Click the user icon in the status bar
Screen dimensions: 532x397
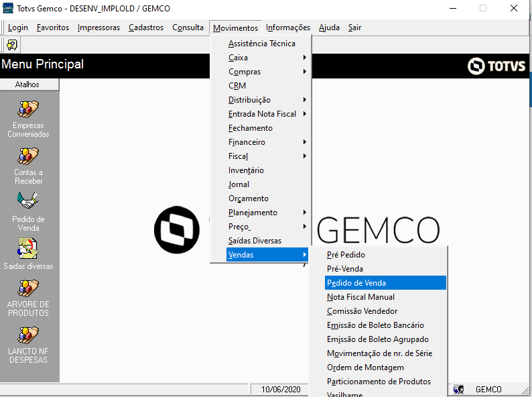[459, 389]
